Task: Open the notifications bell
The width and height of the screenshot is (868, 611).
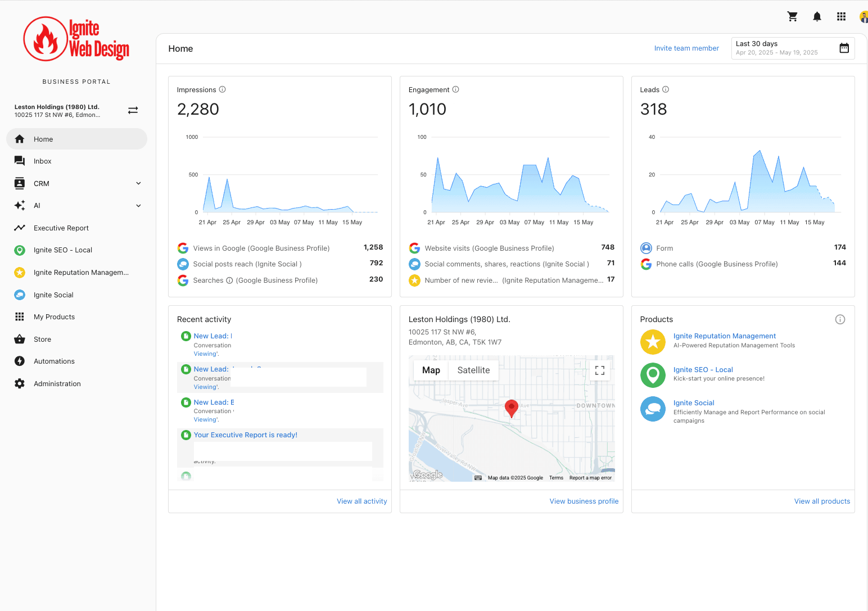Action: 817,17
